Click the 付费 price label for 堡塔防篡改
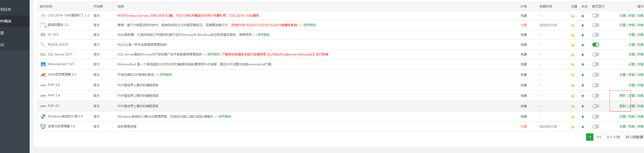Image resolution: width=644 pixels, height=153 pixels. point(524,25)
